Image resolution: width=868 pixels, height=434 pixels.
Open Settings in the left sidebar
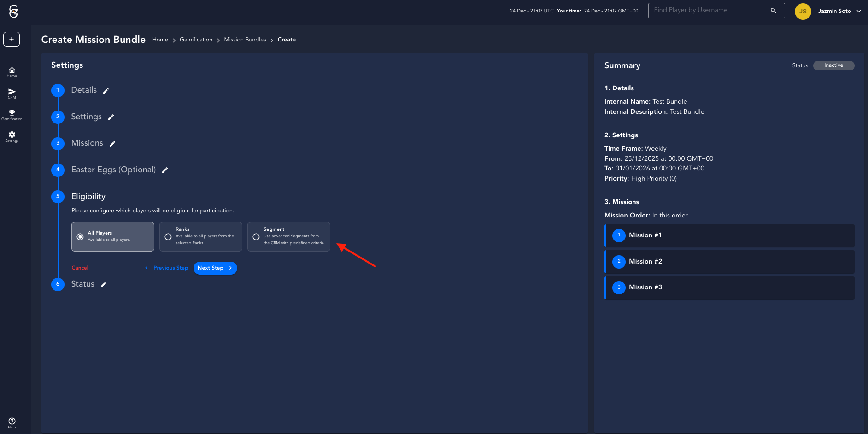coord(12,136)
